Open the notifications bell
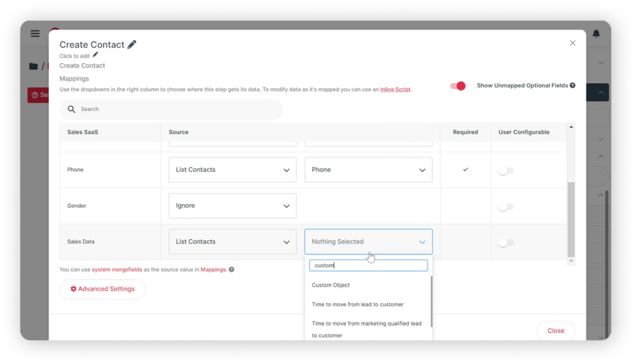The width and height of the screenshot is (635, 364). tap(596, 33)
